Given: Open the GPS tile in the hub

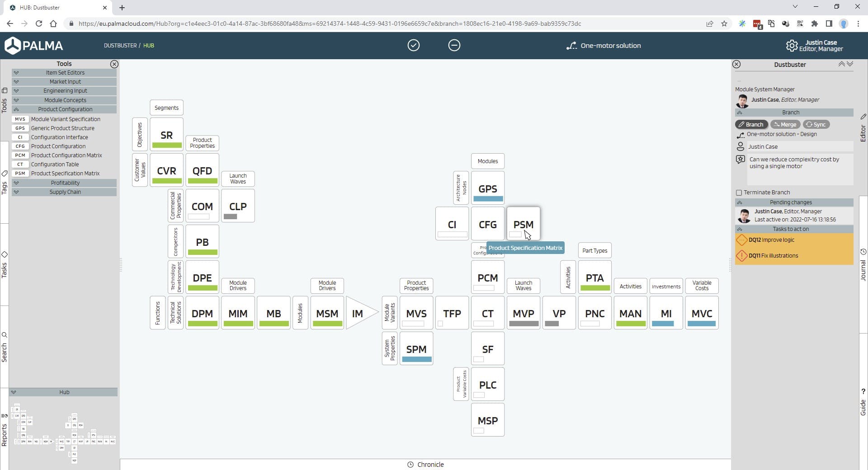Looking at the screenshot, I should pyautogui.click(x=487, y=188).
